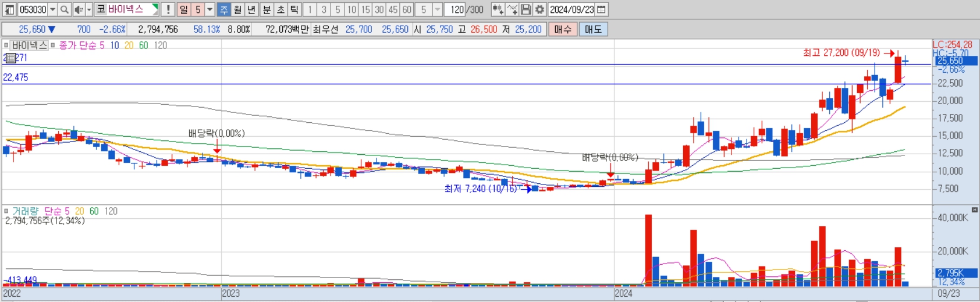Click the 코 KOSDAQ market marker
Viewport: 980px width, 302px height.
click(x=101, y=9)
